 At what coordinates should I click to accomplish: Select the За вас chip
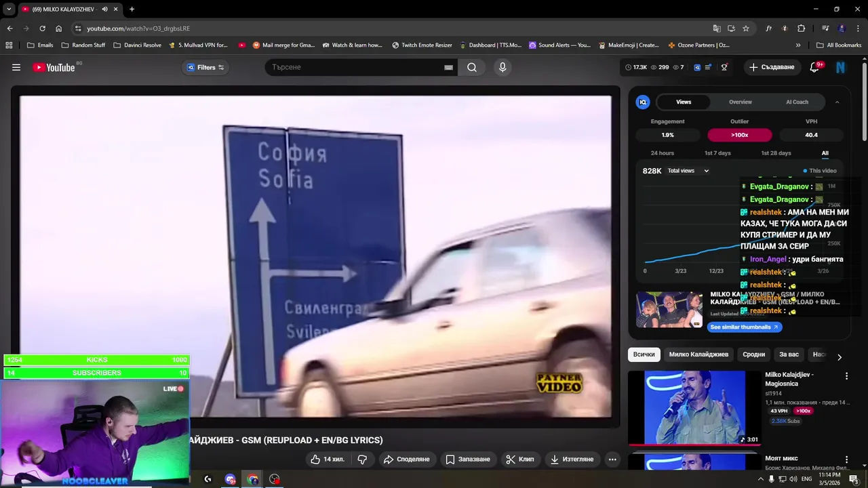tap(789, 354)
